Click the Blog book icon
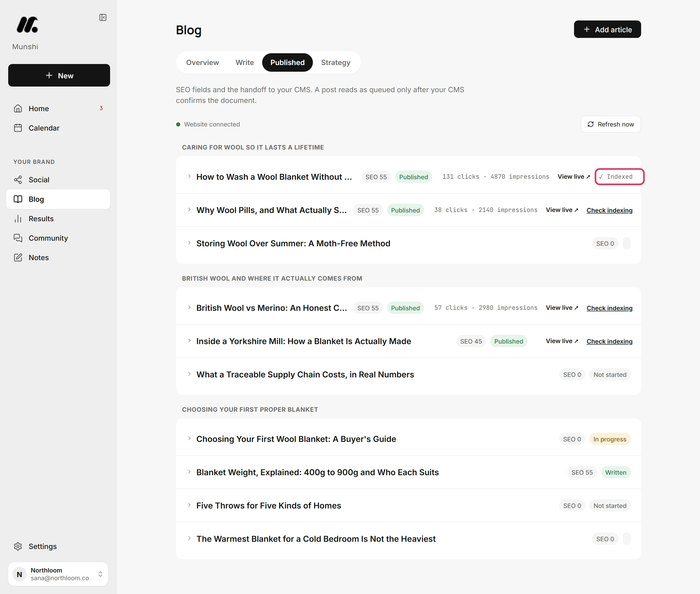This screenshot has width=700, height=594. 18,199
